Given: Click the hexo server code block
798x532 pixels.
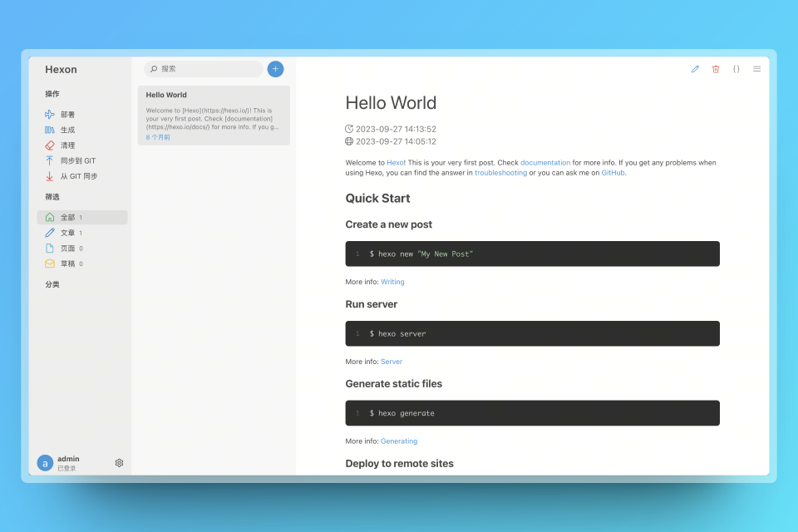Looking at the screenshot, I should point(532,333).
